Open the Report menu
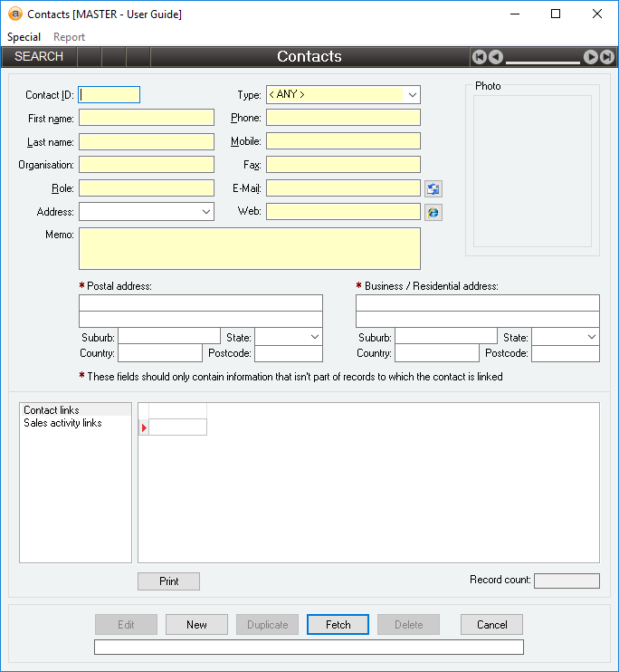The image size is (619, 672). pos(69,37)
